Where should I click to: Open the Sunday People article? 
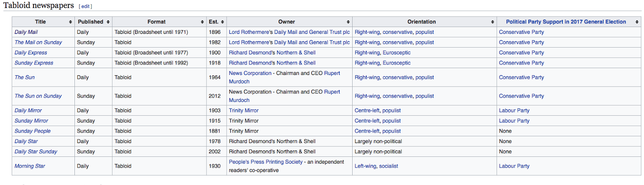click(x=33, y=131)
